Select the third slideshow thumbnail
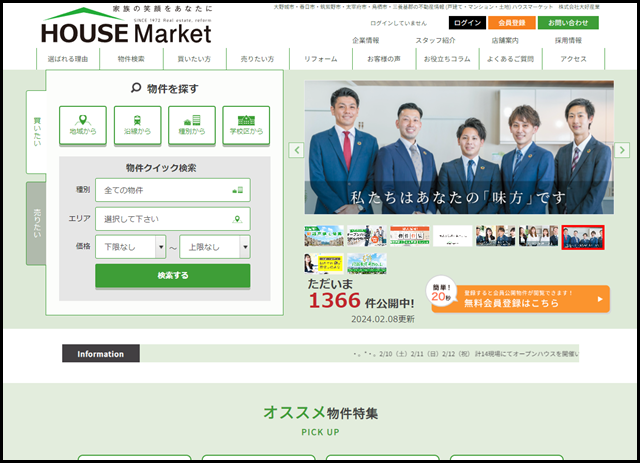 pos(409,236)
